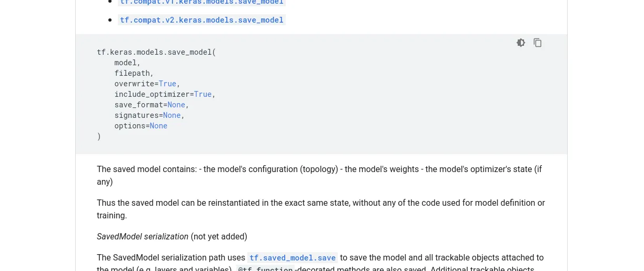Open the tf.compat.v1.keras.models.save_model link
644x271 pixels.
click(202, 2)
